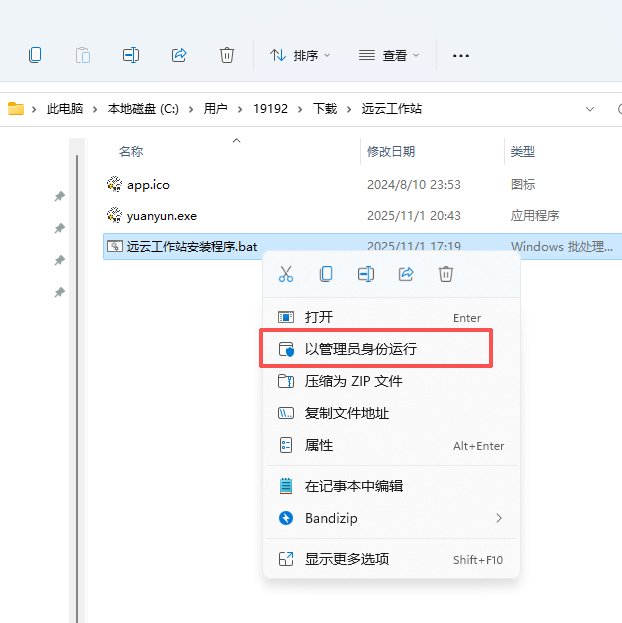Expand the chevron after 19192 in the breadcrumb

[x=300, y=109]
